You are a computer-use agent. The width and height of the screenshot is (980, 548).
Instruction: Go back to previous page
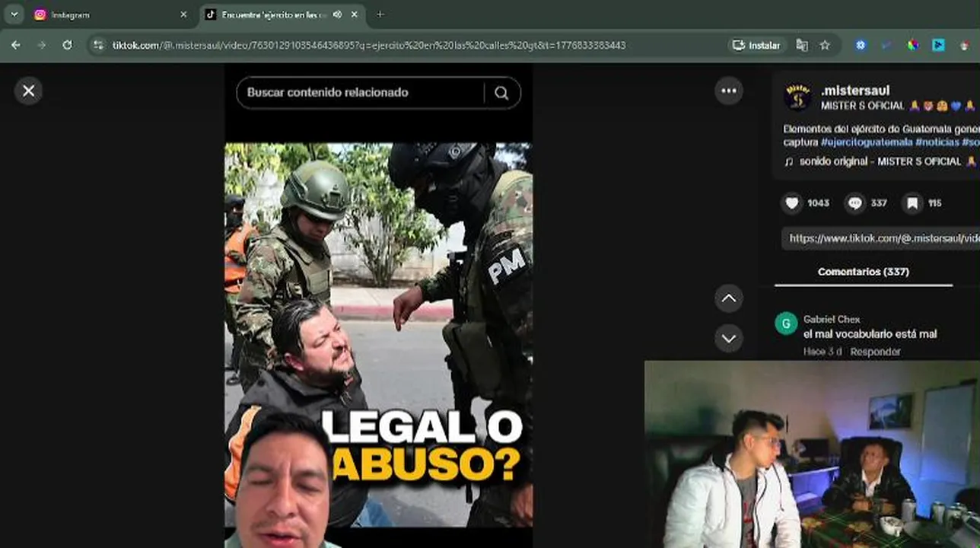16,46
